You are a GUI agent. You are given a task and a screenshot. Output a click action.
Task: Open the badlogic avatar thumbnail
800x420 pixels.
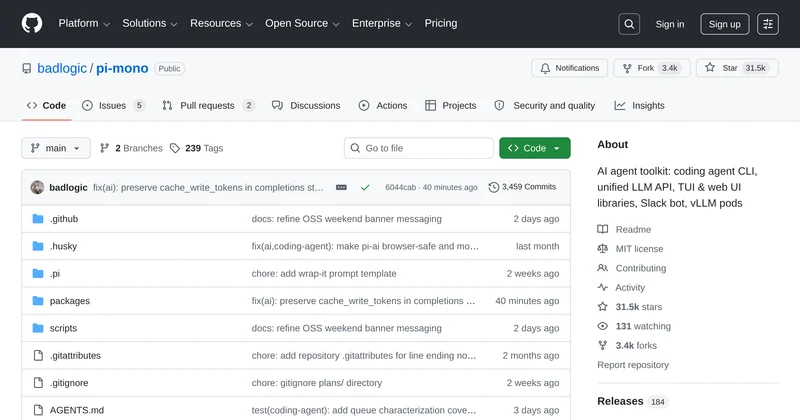pos(38,187)
